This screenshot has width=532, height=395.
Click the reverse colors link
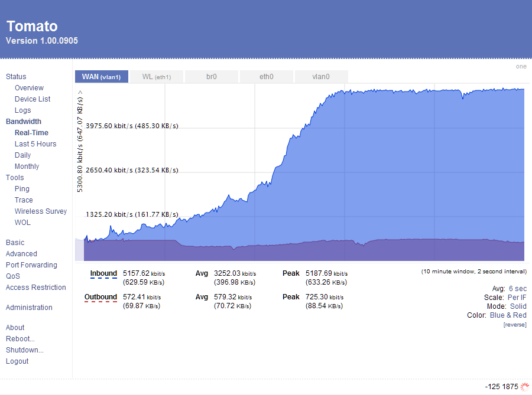coord(515,325)
